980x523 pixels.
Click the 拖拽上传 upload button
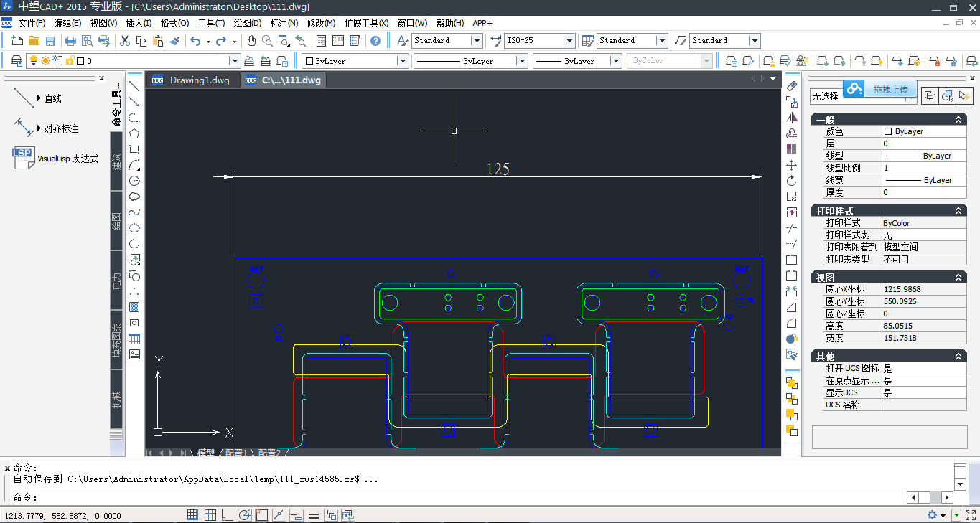890,90
